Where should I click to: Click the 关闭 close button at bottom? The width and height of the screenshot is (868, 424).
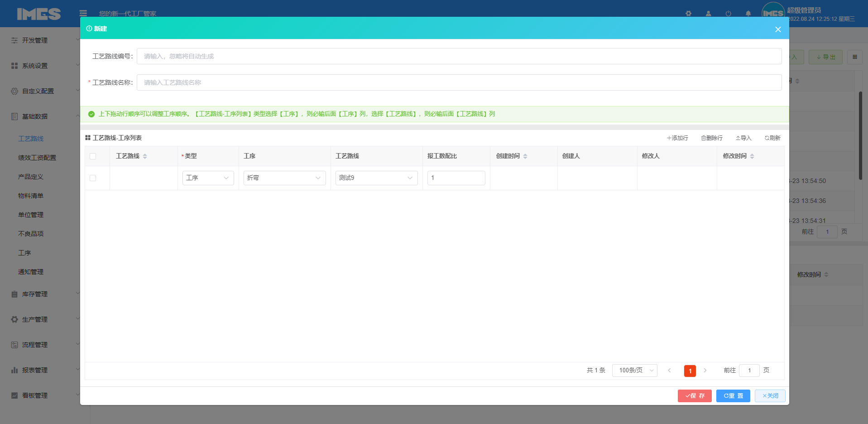click(770, 396)
